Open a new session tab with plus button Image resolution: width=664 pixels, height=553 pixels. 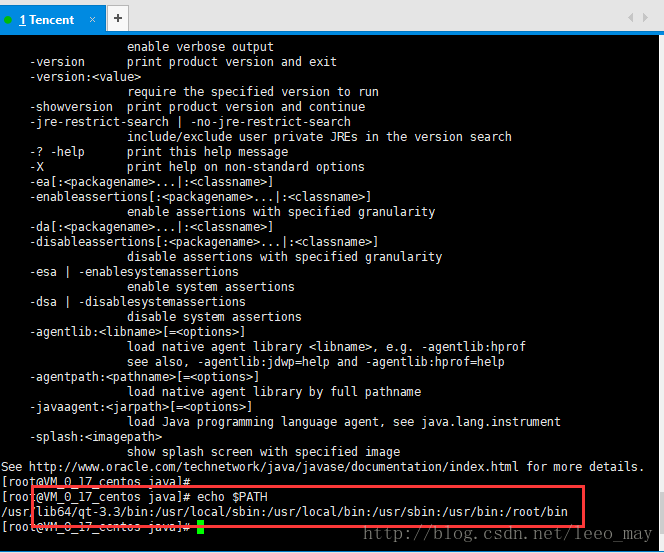tap(118, 18)
